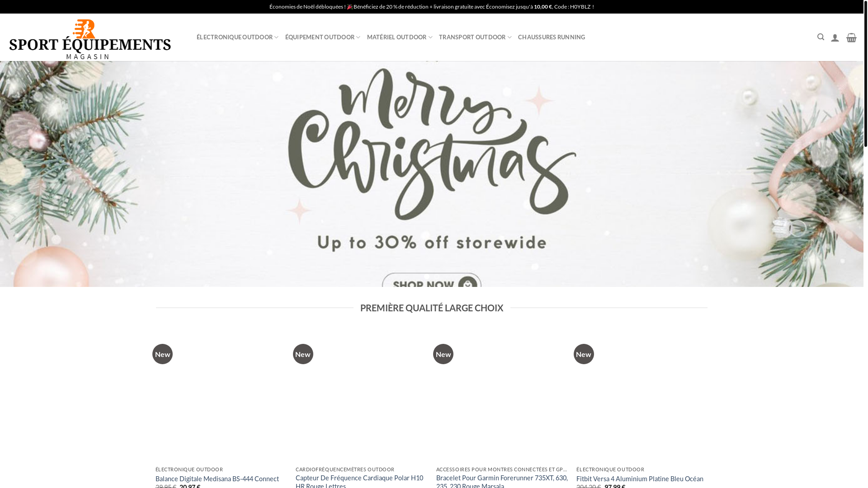Open the search magnifier icon
The height and width of the screenshot is (488, 868).
pos(821,37)
